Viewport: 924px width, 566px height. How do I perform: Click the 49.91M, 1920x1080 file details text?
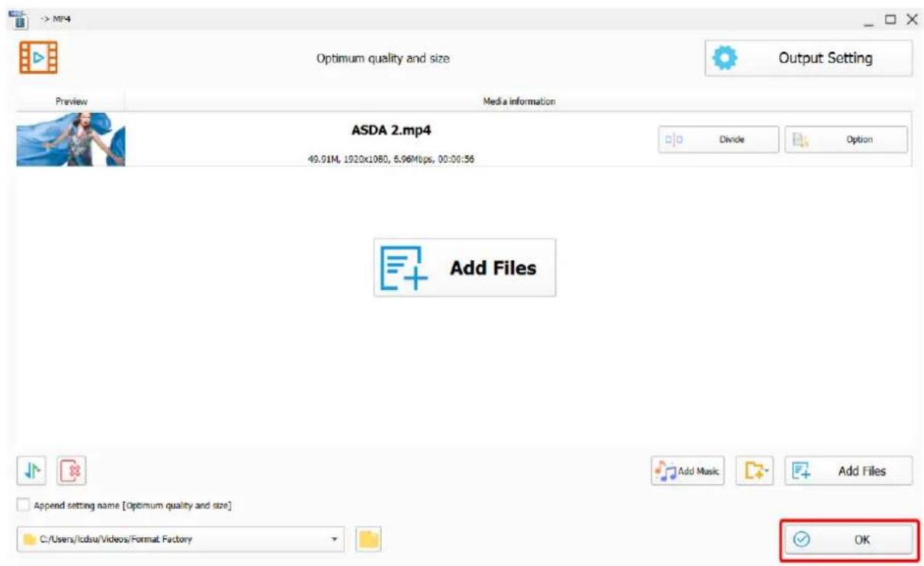391,159
